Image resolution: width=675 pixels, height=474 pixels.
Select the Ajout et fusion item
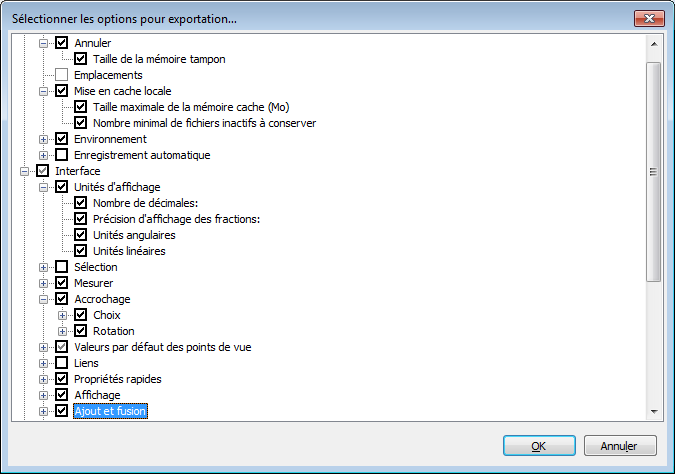[110, 411]
